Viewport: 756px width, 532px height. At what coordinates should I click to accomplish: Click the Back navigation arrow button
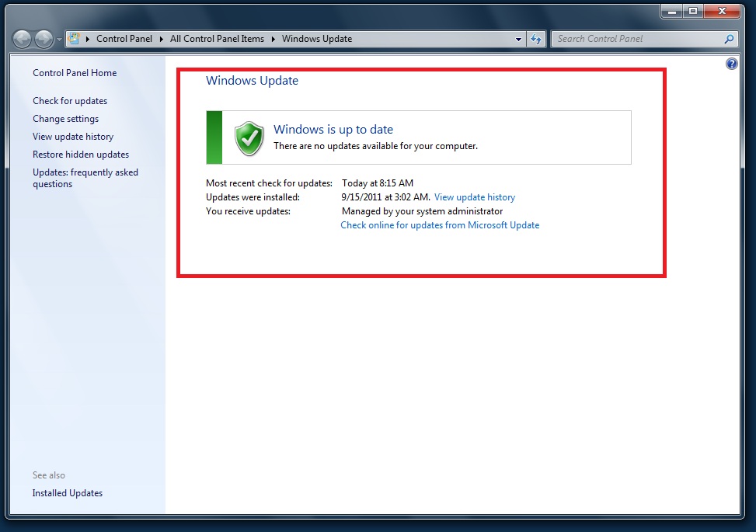[x=23, y=39]
